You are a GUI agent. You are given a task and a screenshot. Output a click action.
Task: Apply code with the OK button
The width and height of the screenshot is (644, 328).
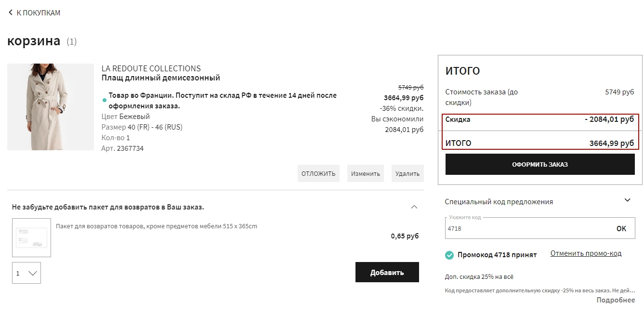coord(621,229)
